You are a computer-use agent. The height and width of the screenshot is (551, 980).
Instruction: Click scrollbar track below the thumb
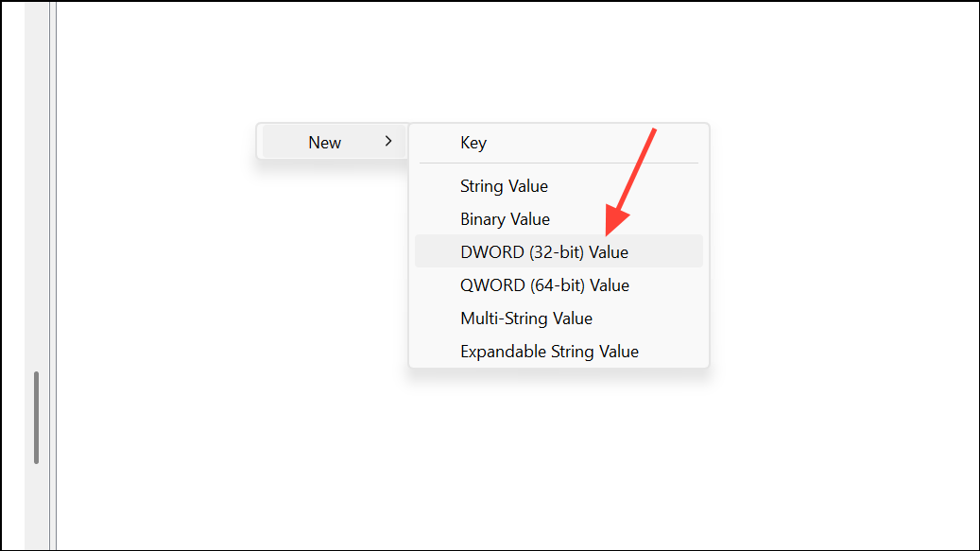[x=36, y=506]
